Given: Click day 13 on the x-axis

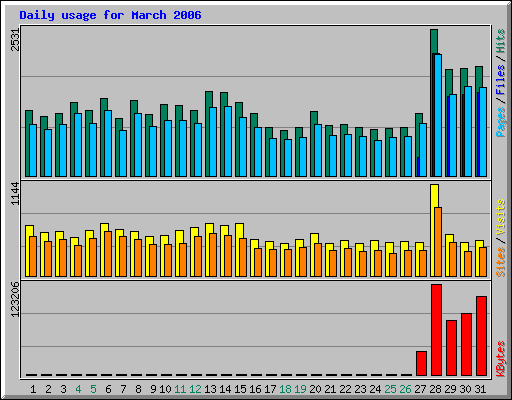Looking at the screenshot, I should point(210,389).
